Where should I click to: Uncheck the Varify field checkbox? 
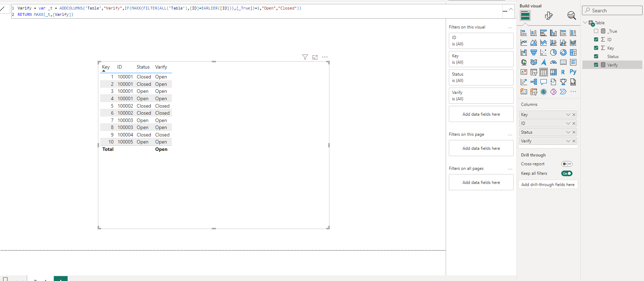596,65
